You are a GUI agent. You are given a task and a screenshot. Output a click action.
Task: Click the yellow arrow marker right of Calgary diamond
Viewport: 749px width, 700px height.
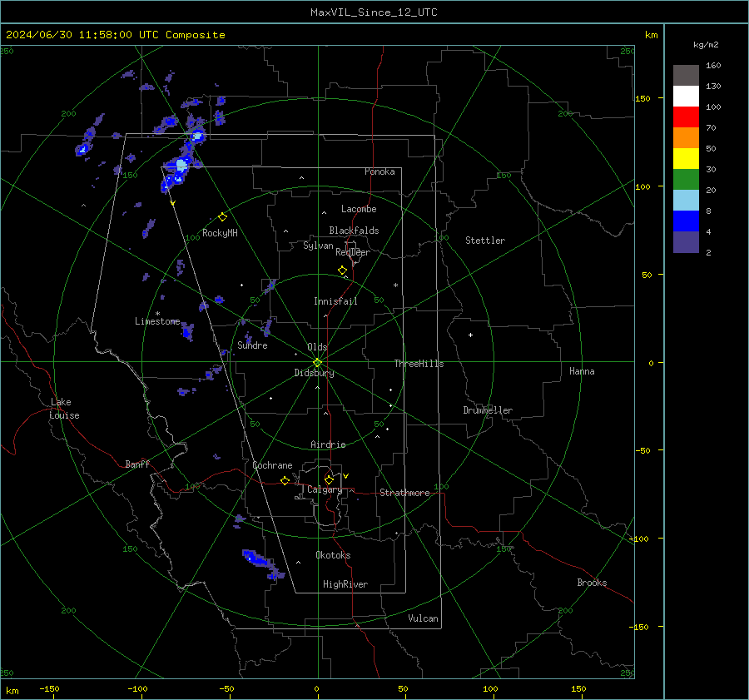pyautogui.click(x=346, y=476)
